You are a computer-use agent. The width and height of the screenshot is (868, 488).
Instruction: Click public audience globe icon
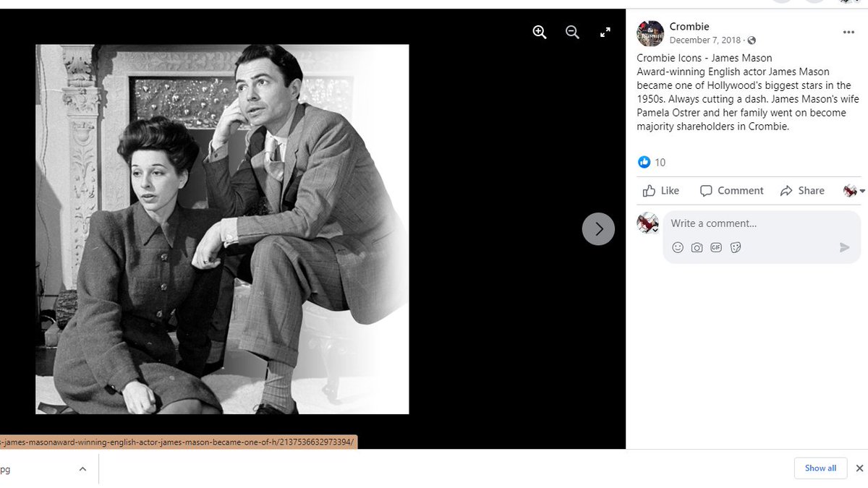tap(752, 40)
